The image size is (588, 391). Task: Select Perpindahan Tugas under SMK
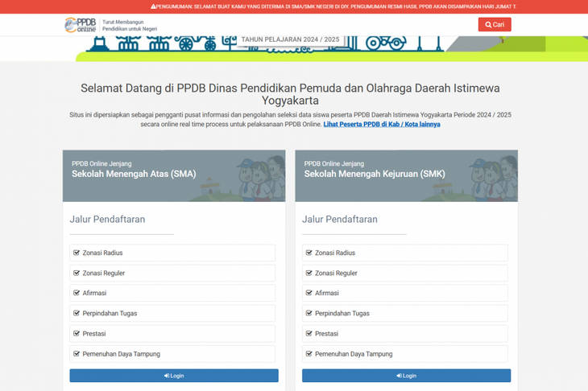[x=405, y=313]
